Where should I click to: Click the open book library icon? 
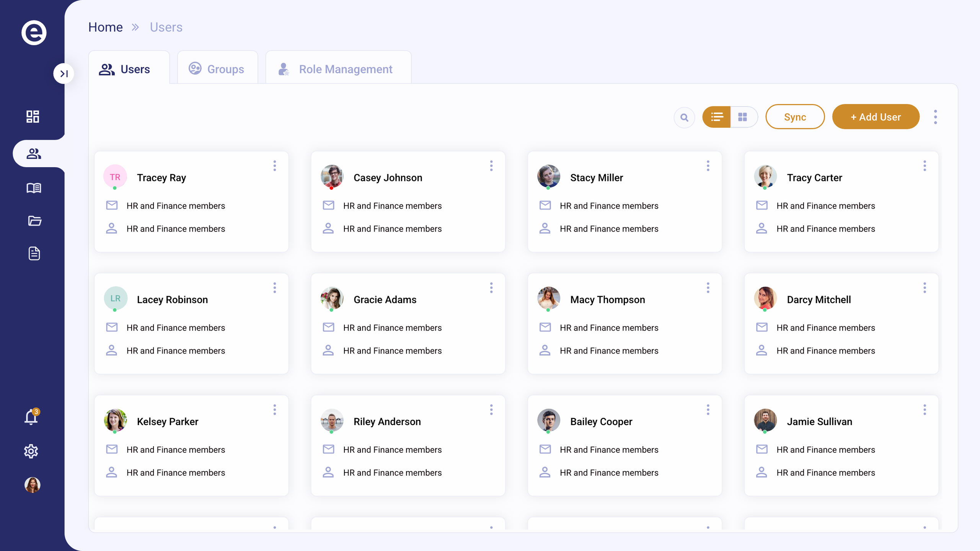[34, 188]
